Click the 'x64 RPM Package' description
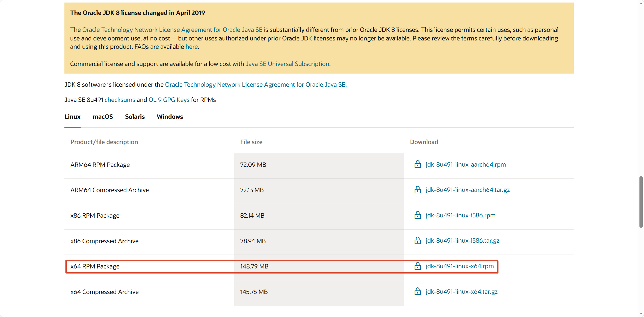Viewport: 644px width, 317px height. [x=95, y=266]
